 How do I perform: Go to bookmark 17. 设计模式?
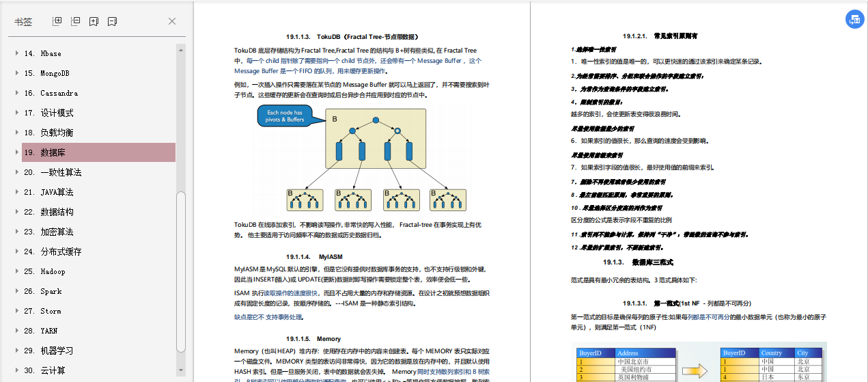tap(48, 113)
